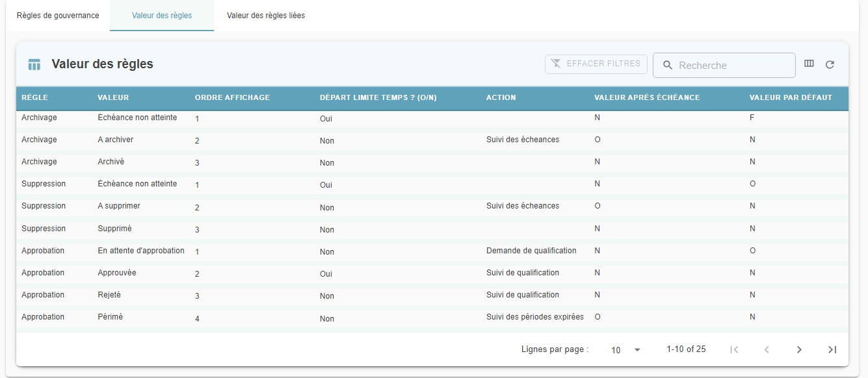Click Suivi des écheances in A supprimer row
The image size is (868, 378).
click(x=523, y=206)
